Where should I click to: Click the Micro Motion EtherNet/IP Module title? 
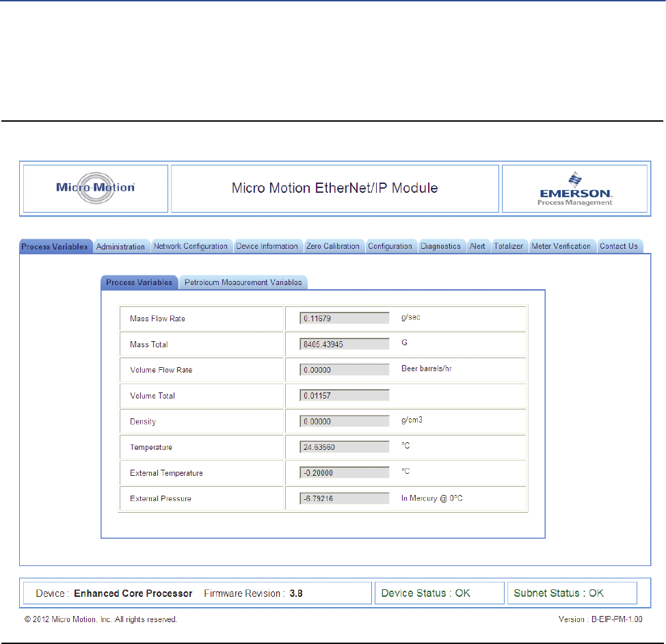point(334,188)
